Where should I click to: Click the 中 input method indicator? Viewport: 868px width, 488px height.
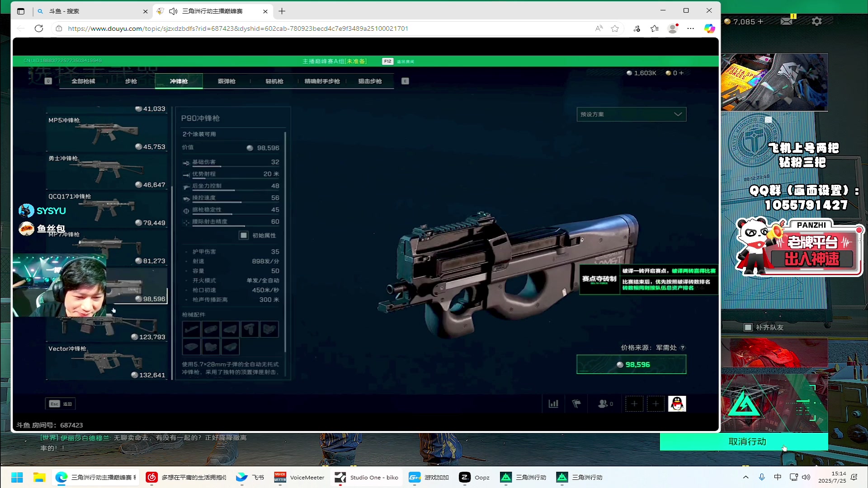(x=778, y=477)
